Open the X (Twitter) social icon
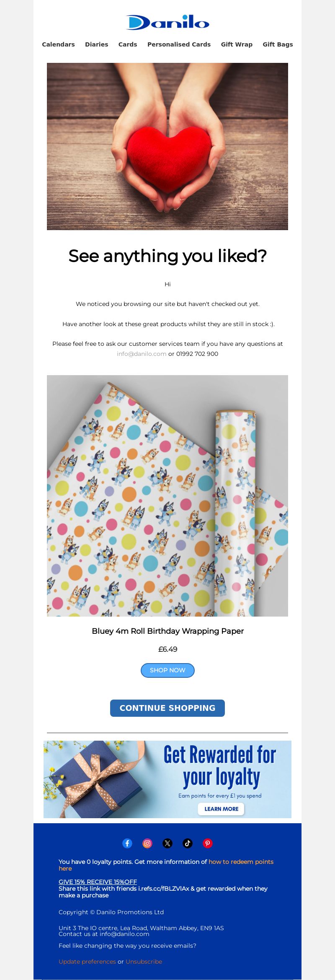The height and width of the screenshot is (980, 335). (167, 843)
